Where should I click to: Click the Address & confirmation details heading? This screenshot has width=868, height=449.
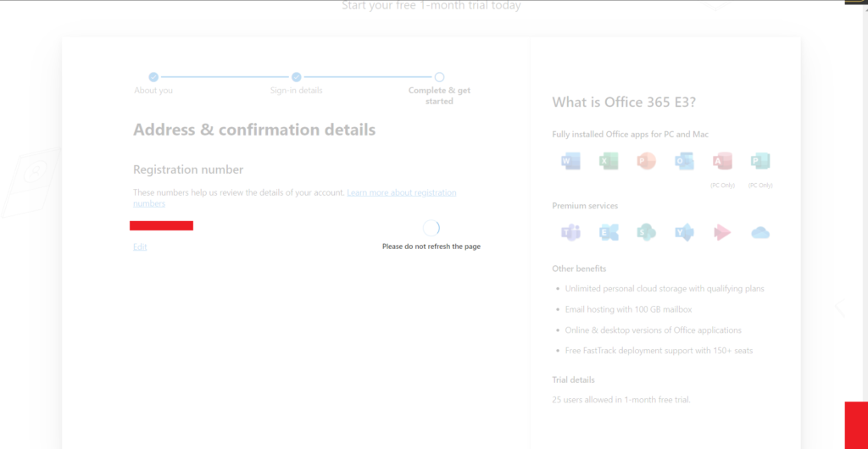click(254, 130)
